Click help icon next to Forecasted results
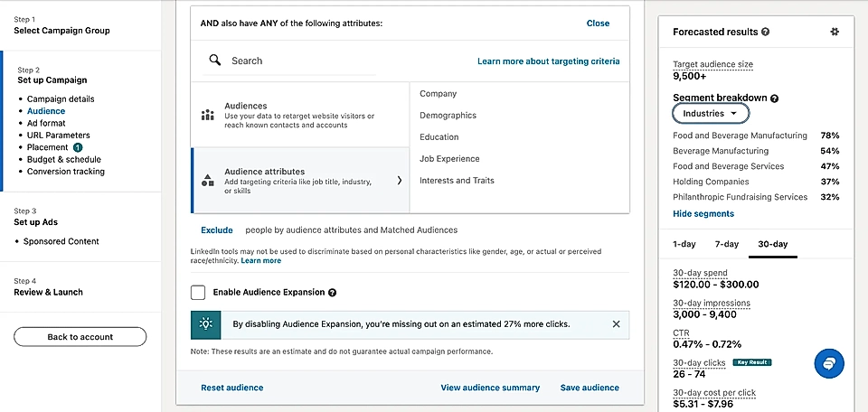868x412 pixels. point(766,33)
